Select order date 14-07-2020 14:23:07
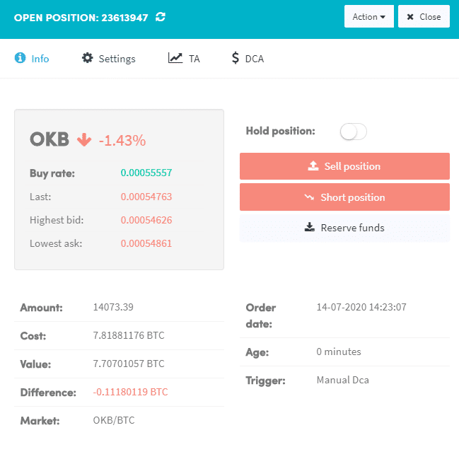Viewport: 459px width, 476px height. point(361,307)
